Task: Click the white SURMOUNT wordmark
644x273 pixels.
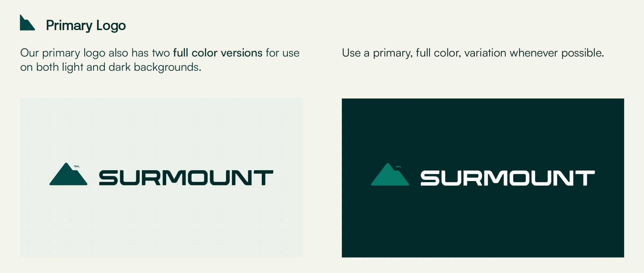Action: [x=508, y=178]
